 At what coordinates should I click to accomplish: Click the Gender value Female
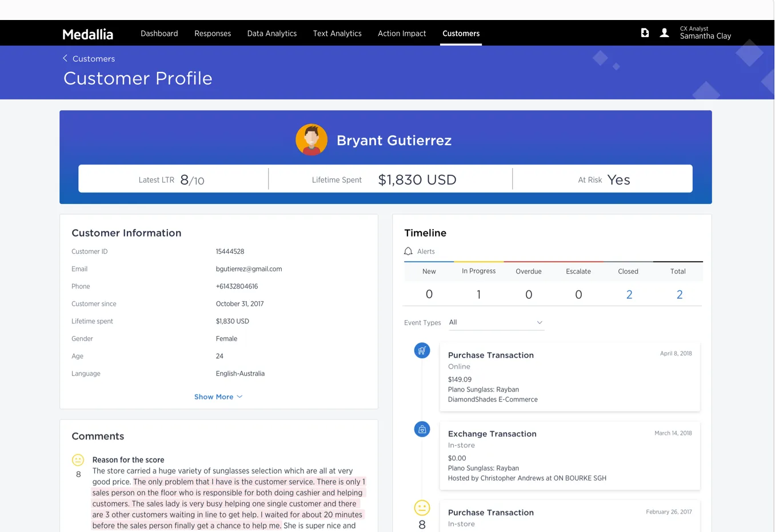tap(226, 339)
